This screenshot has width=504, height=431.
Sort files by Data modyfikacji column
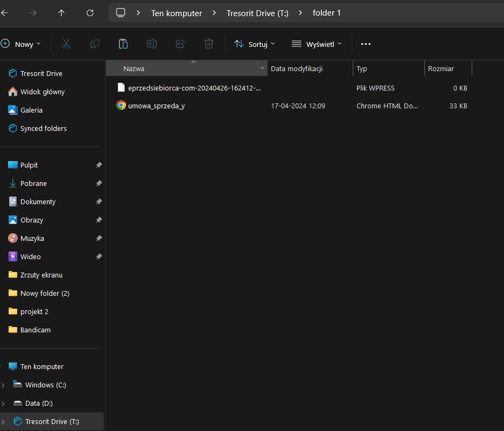point(296,68)
